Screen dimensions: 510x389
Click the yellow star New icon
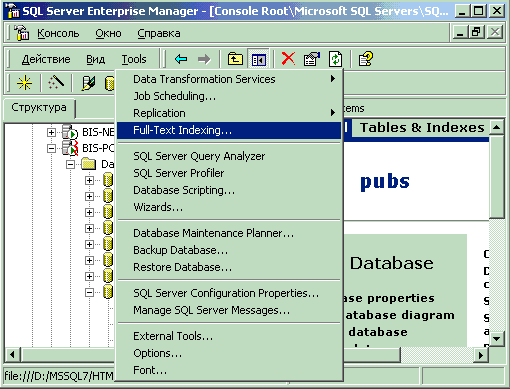(24, 83)
